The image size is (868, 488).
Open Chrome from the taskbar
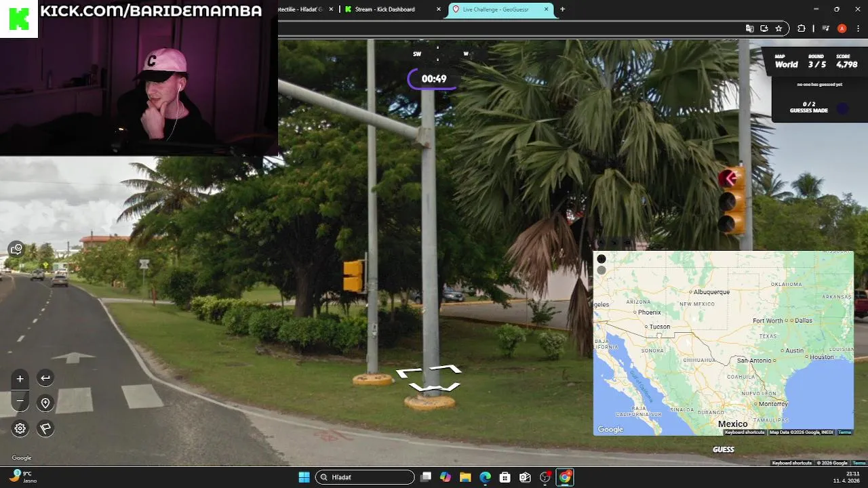565,477
